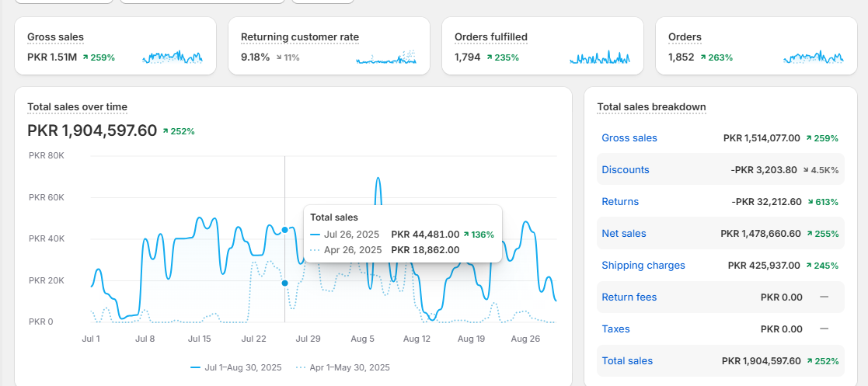Open Net sales in the breakdown
The width and height of the screenshot is (868, 386).
(x=623, y=234)
